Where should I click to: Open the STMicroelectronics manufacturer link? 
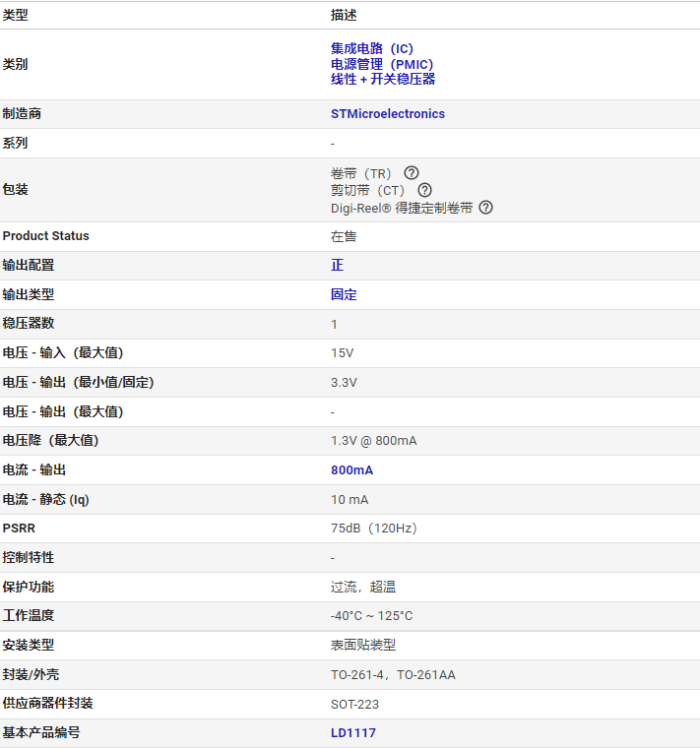click(x=388, y=114)
